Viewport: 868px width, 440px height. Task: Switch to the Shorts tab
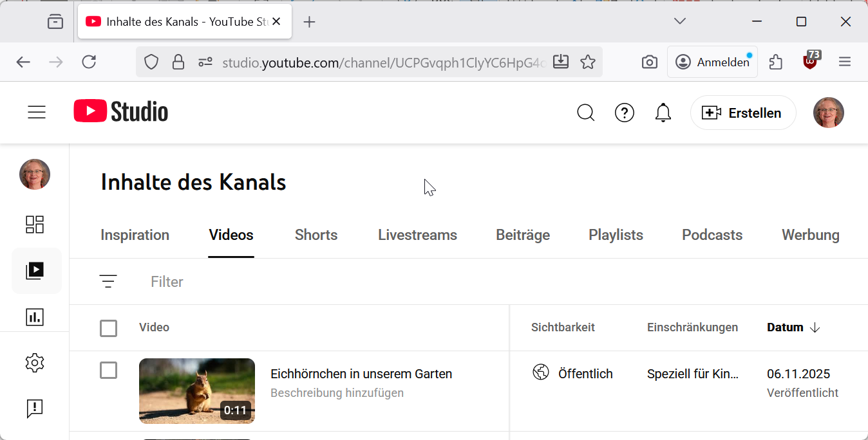point(316,235)
